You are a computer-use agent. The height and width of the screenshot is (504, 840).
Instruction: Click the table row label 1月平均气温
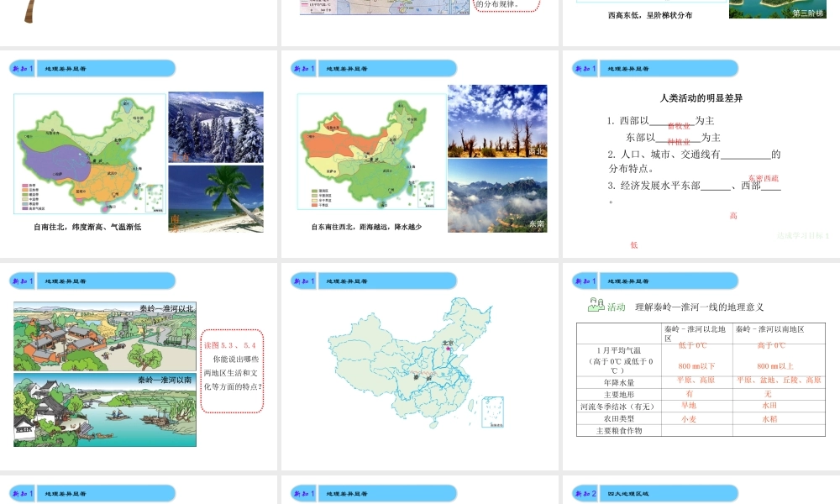[x=619, y=349]
